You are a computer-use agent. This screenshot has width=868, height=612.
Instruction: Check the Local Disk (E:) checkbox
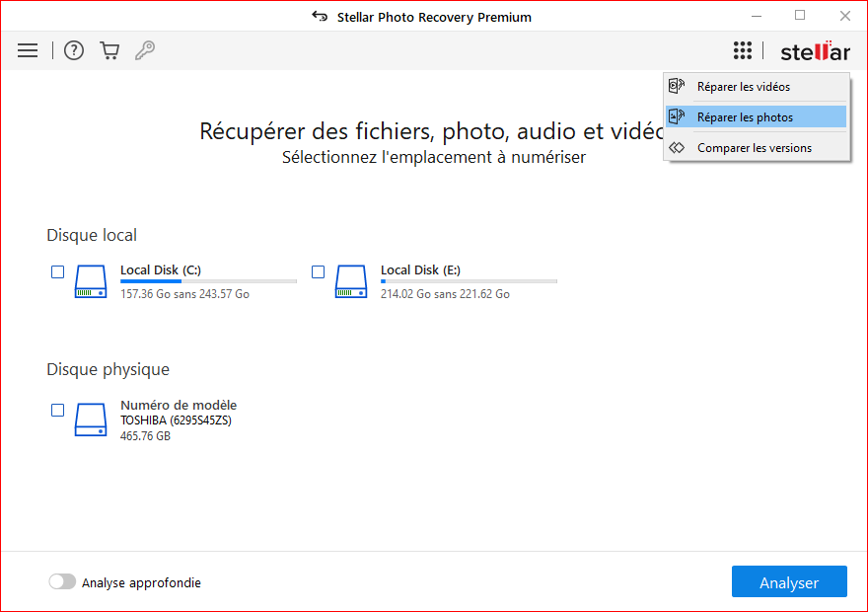pos(319,271)
